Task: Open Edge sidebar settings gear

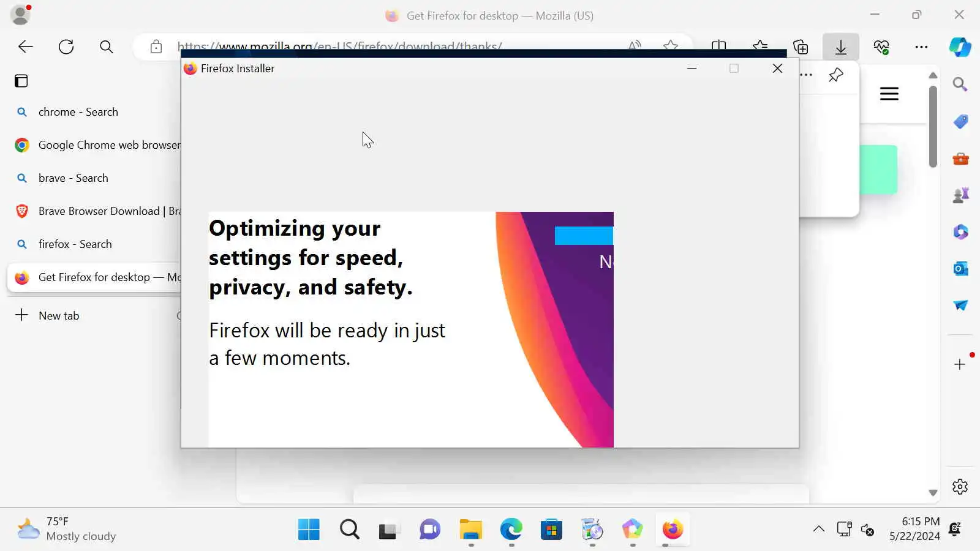Action: (x=960, y=487)
